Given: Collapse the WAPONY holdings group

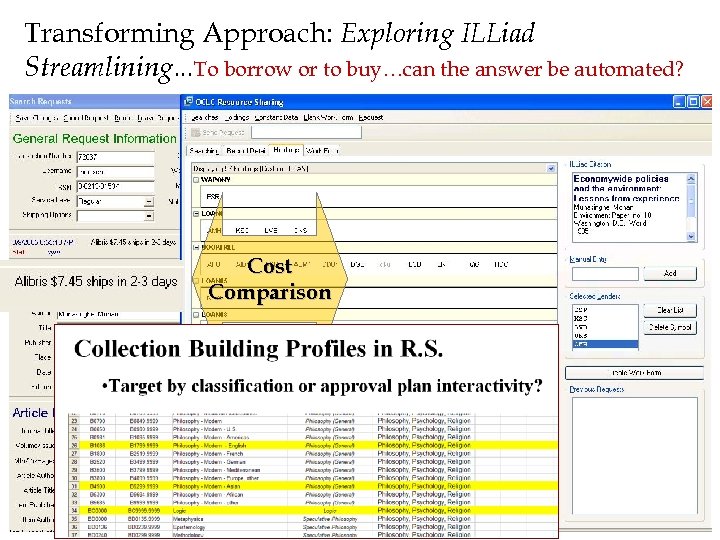Looking at the screenshot, I should 196,180.
